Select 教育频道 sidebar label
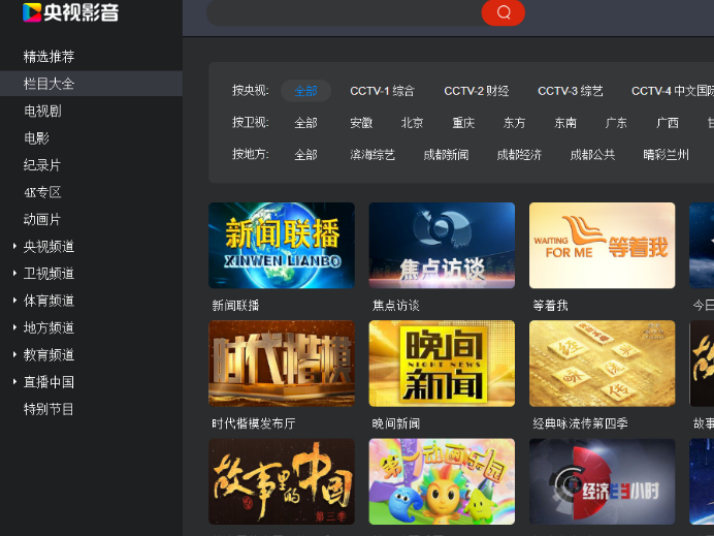The width and height of the screenshot is (714, 536). 49,355
